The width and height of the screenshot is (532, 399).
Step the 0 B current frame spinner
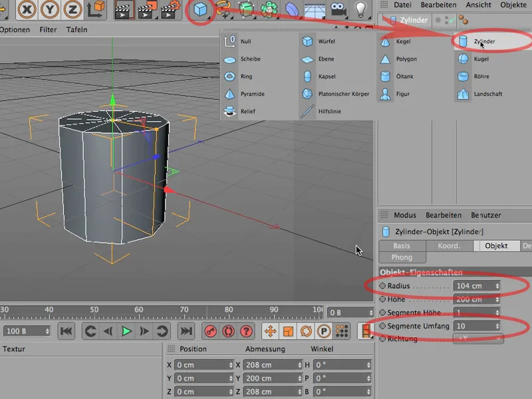tap(371, 313)
